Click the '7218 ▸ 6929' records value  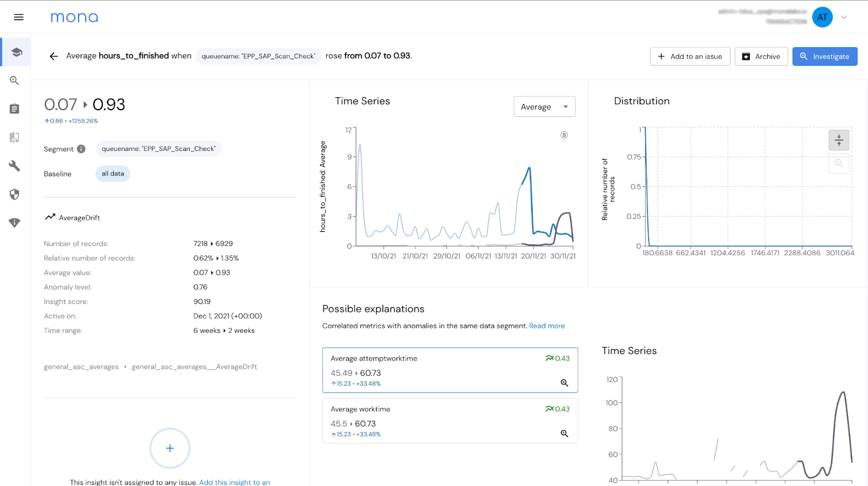click(213, 244)
